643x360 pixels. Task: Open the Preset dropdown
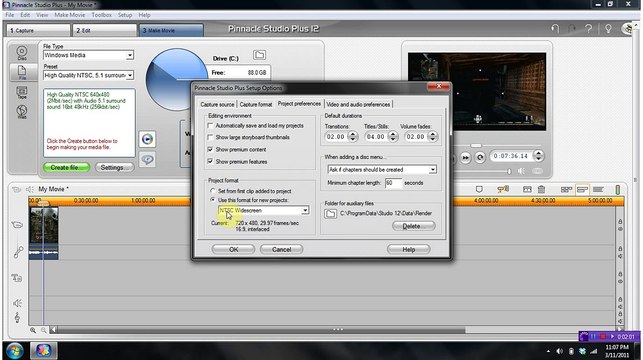[130, 75]
